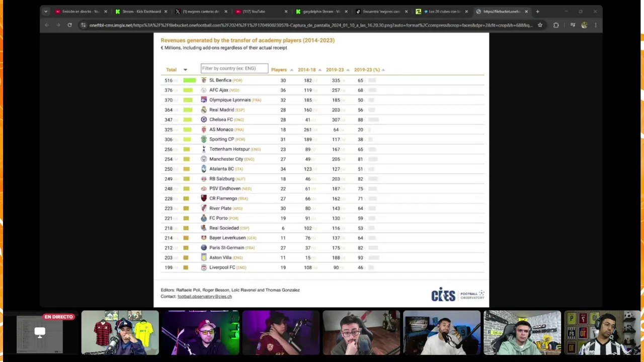Sort table by 2019-23 column
The height and width of the screenshot is (362, 644).
[x=338, y=70]
